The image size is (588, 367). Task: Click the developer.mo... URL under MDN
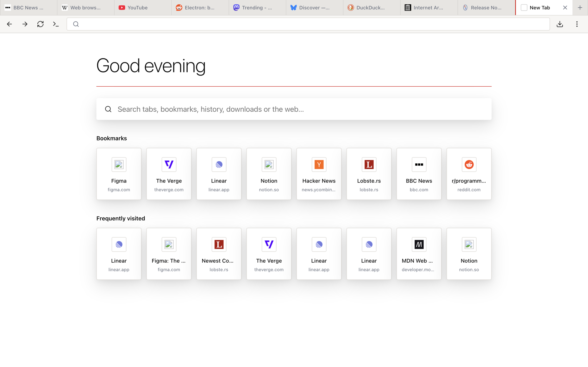click(x=418, y=270)
